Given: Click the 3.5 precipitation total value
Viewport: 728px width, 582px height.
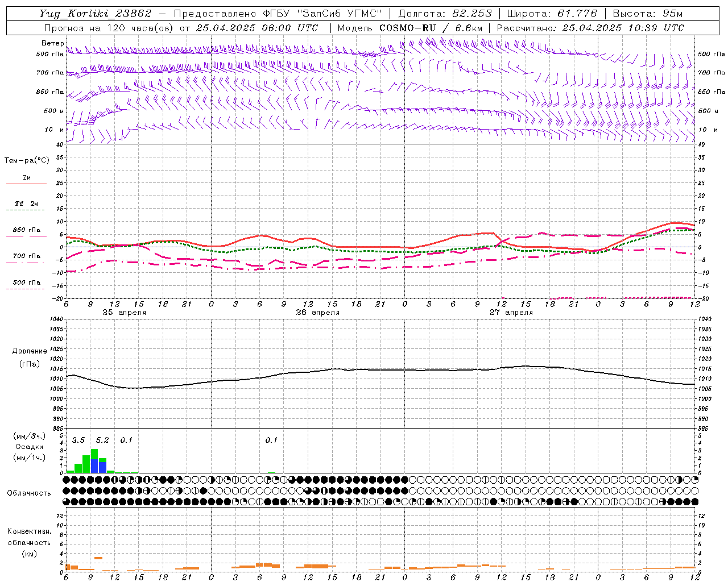Looking at the screenshot, I should pyautogui.click(x=78, y=440).
